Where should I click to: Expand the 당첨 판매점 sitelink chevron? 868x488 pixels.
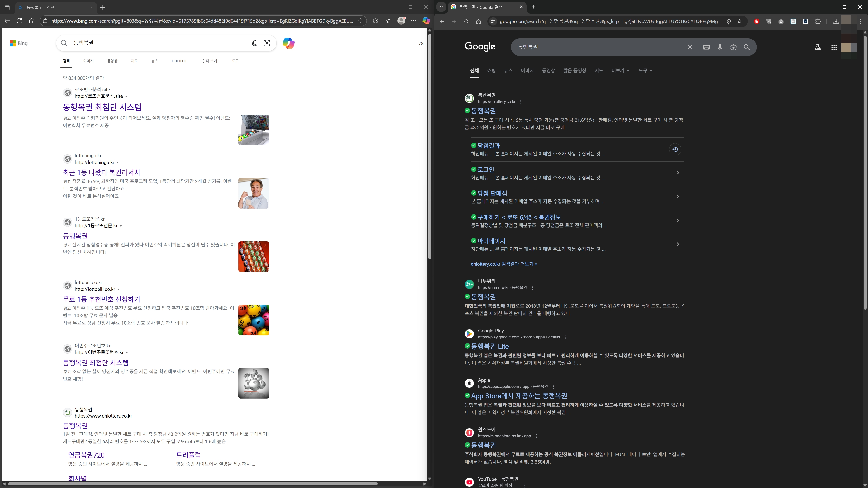click(678, 197)
